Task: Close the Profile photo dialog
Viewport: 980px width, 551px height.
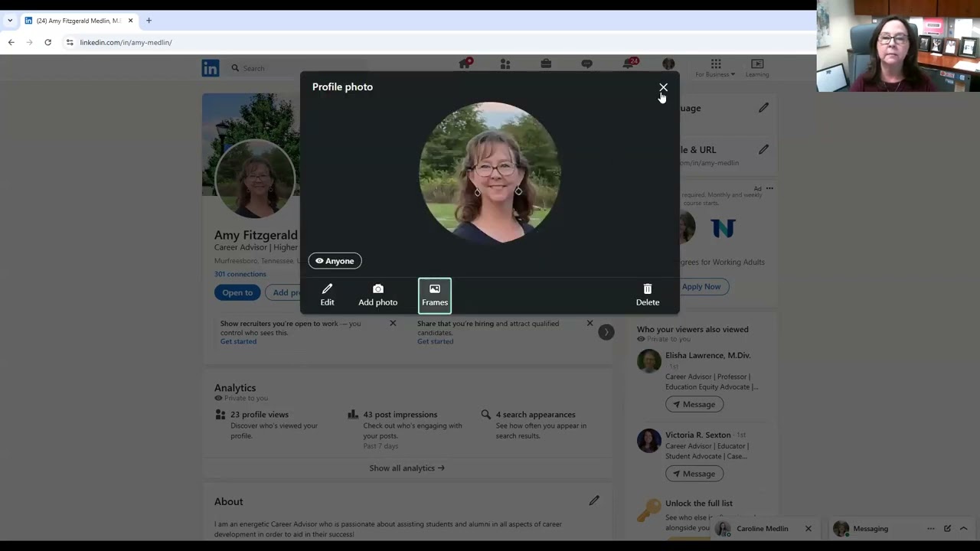Action: (663, 87)
